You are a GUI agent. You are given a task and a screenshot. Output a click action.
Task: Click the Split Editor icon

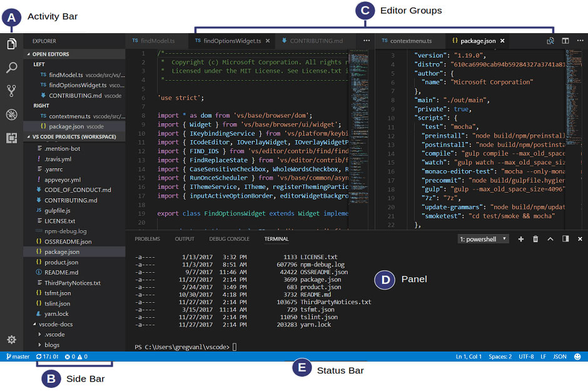coord(565,41)
